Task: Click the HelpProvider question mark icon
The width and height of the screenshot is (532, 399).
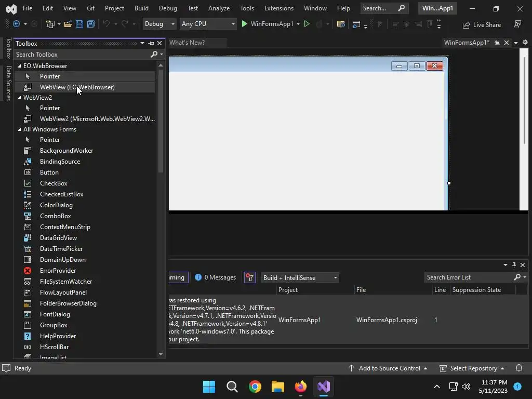Action: coord(28,336)
